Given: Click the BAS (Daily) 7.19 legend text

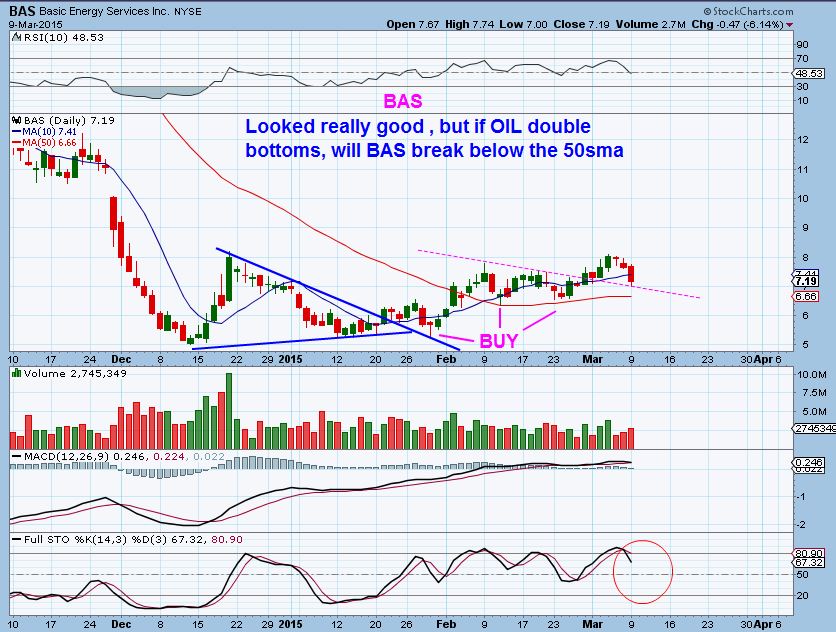Looking at the screenshot, I should click(x=69, y=121).
